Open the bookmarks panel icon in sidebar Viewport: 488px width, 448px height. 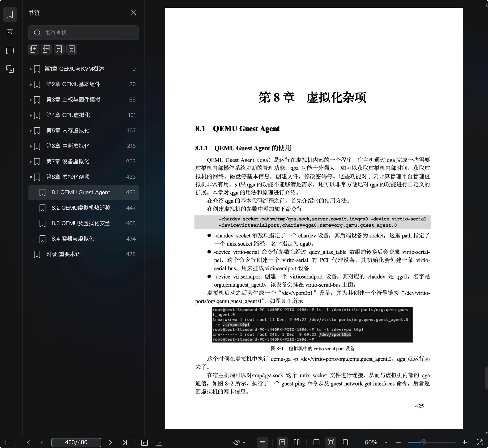[x=10, y=14]
